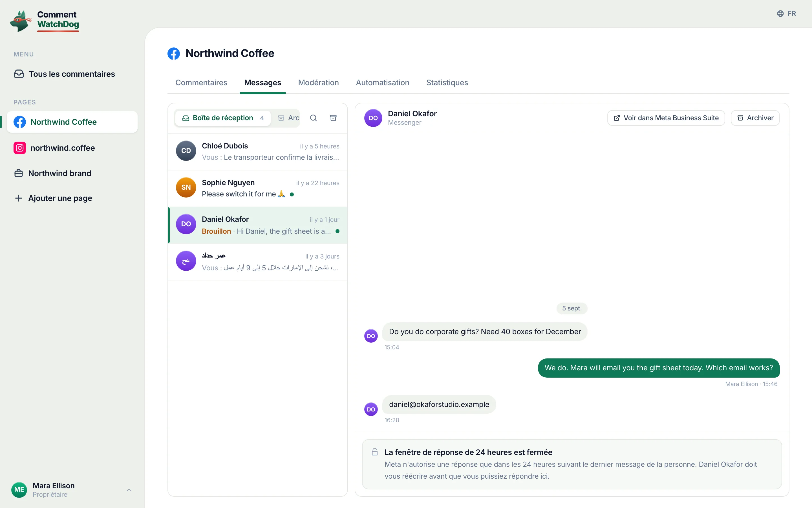This screenshot has height=508, width=812.
Task: Open the FR language selector
Action: click(786, 14)
